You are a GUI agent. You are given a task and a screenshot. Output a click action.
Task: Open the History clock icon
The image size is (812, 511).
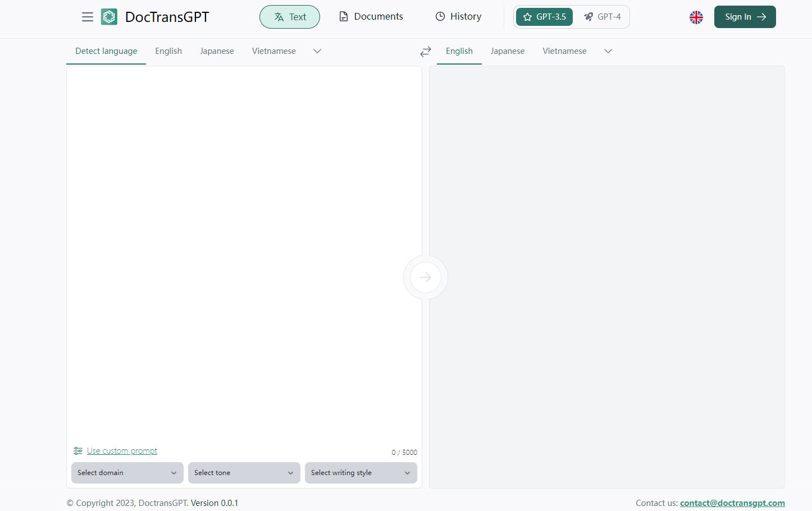440,17
